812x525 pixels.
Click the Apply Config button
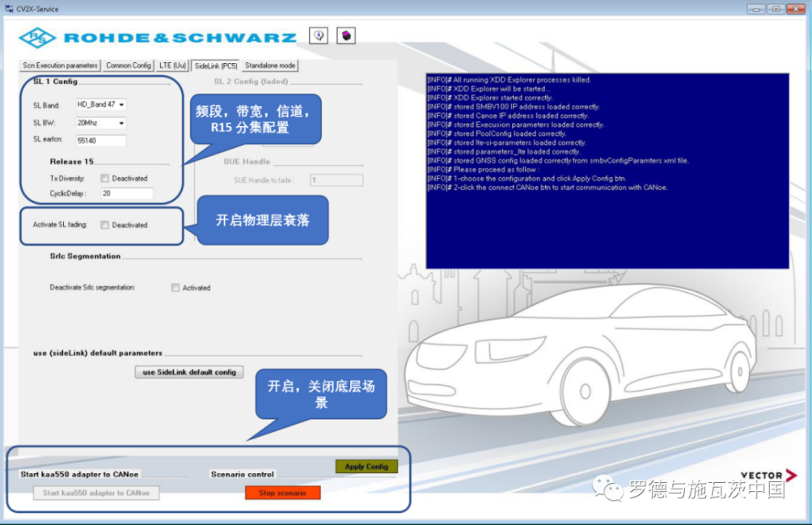tap(366, 467)
